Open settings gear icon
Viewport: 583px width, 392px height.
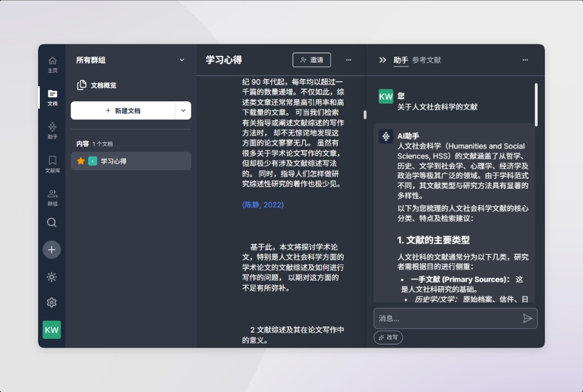tap(52, 302)
